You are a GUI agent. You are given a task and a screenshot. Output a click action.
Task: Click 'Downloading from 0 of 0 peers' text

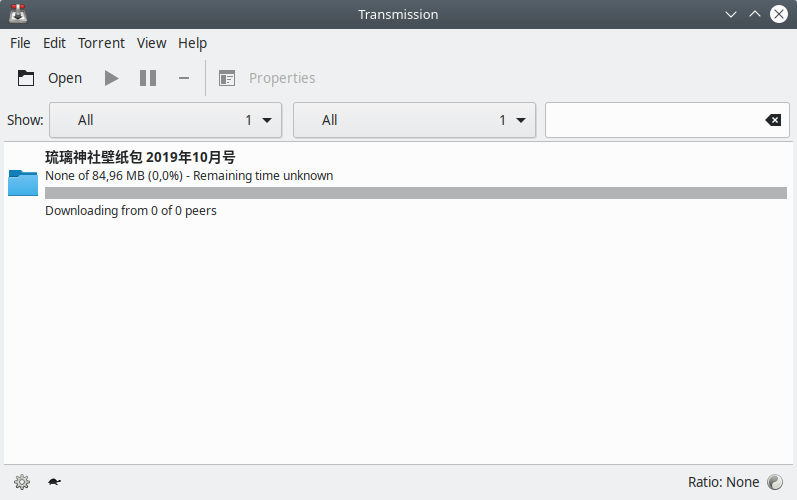[131, 211]
